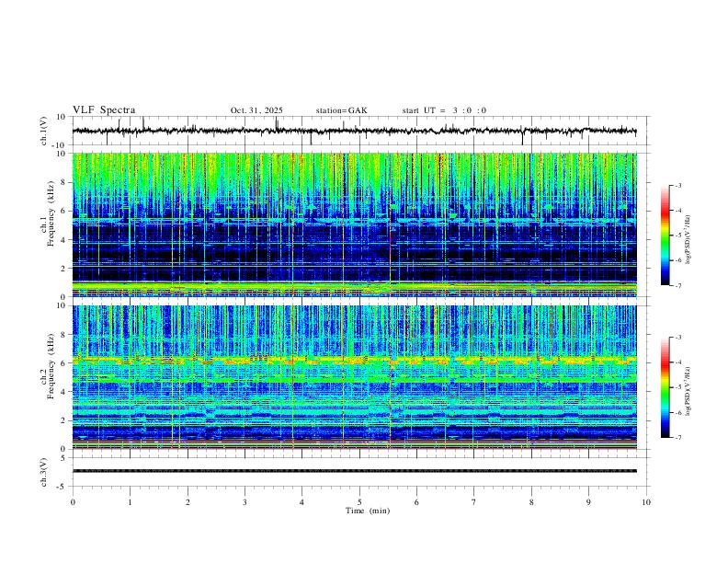Click the ch.1 spectrogram panel
This screenshot has height=563, width=728.
point(354,224)
